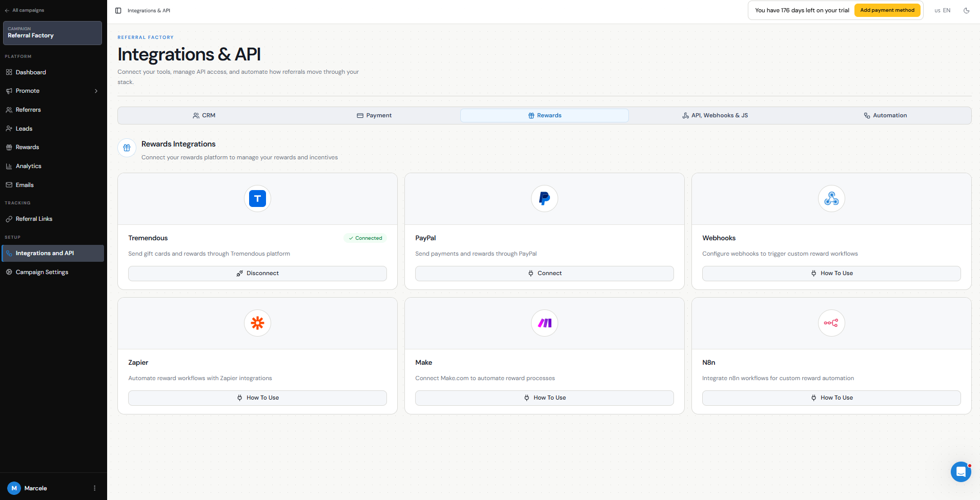This screenshot has height=500, width=980.
Task: Switch to the Automation tab
Action: (885, 115)
